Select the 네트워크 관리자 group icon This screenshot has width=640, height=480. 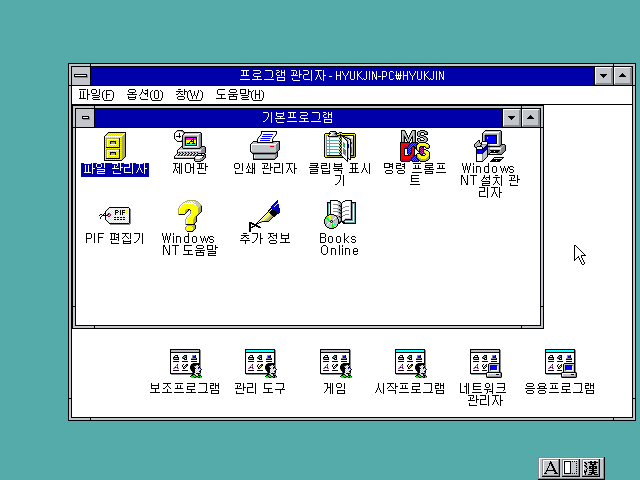tap(485, 363)
